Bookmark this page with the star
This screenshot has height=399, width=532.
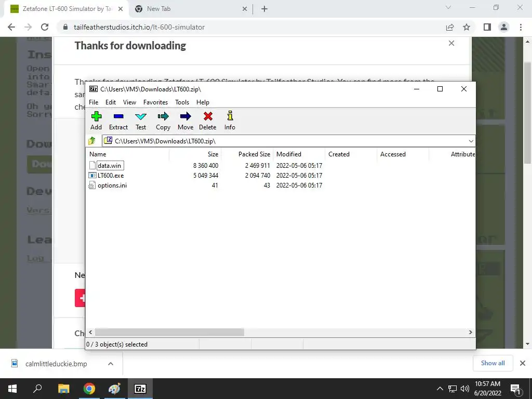pos(467,27)
